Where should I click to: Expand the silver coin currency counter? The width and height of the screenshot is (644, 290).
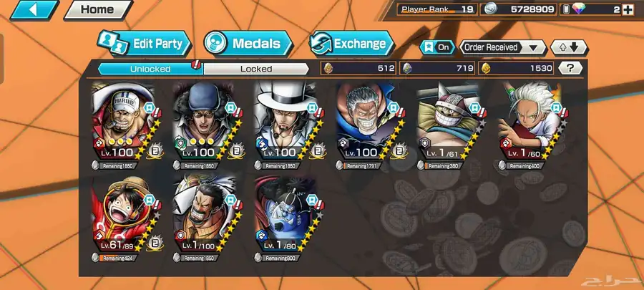coord(518,10)
